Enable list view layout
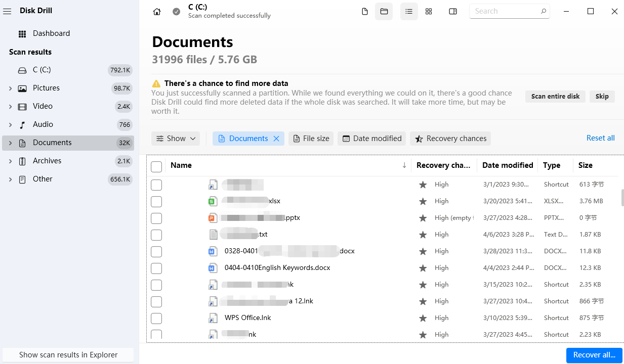The height and width of the screenshot is (364, 624). tap(409, 11)
